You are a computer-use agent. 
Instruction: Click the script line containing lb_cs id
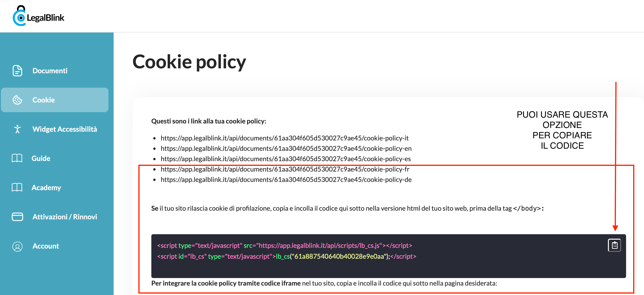pyautogui.click(x=286, y=256)
